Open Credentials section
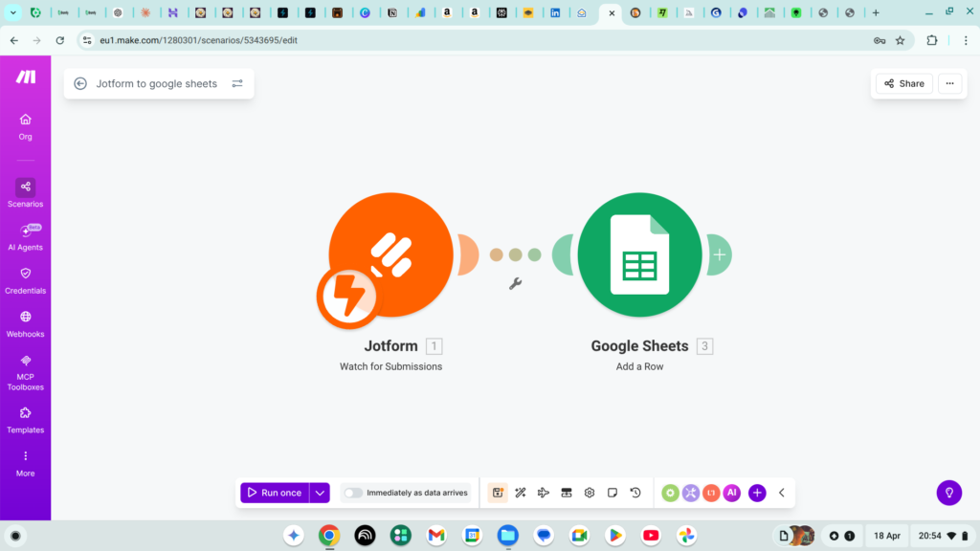This screenshot has height=551, width=980. coord(25,280)
